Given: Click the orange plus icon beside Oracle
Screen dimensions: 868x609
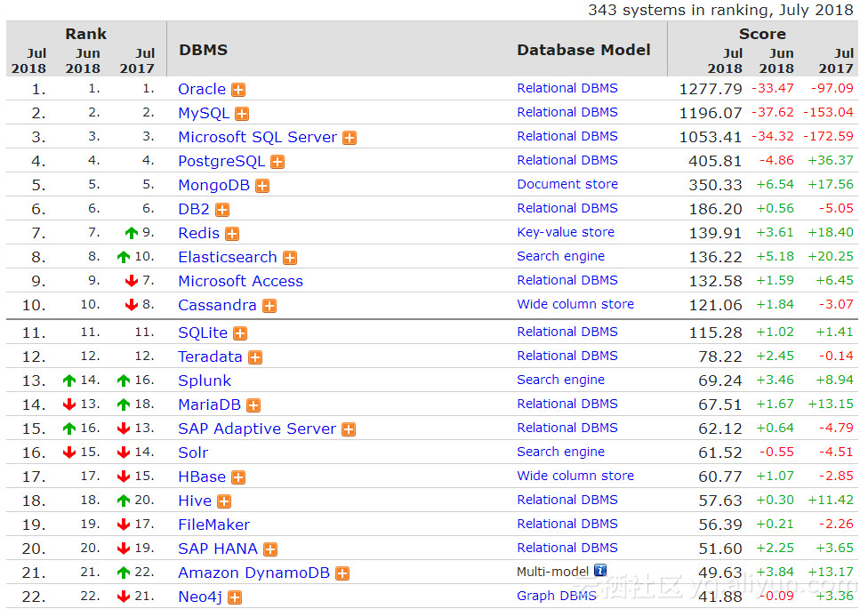Looking at the screenshot, I should click(x=238, y=90).
